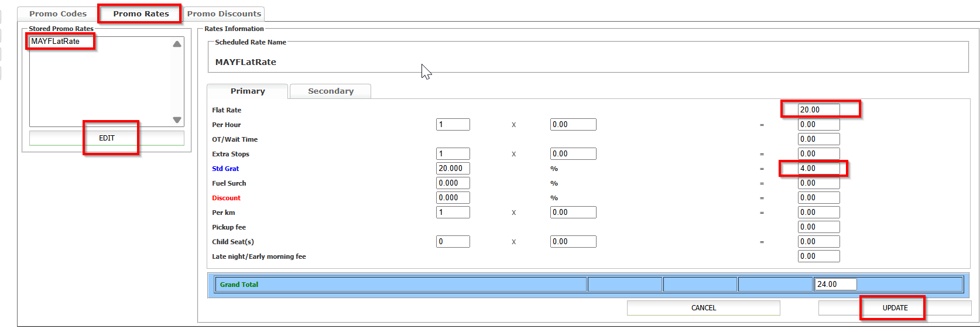
Task: Click the Flat Rate amount field
Action: 818,110
